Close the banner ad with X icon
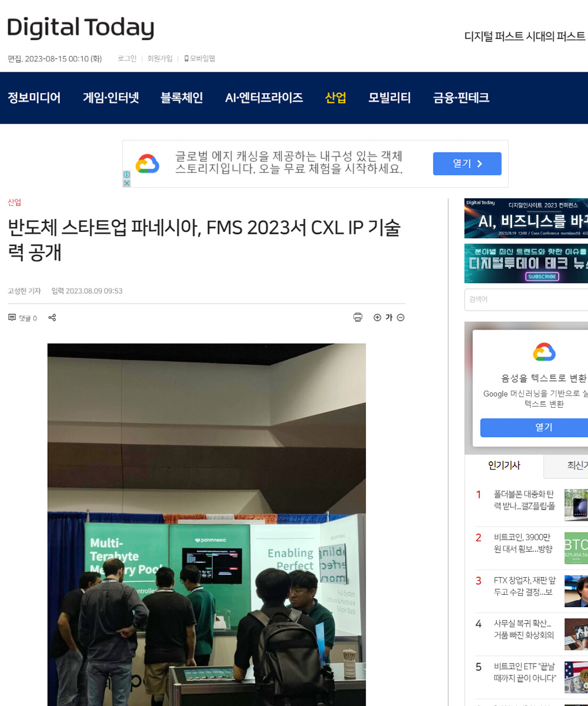This screenshot has height=706, width=588. 126,183
